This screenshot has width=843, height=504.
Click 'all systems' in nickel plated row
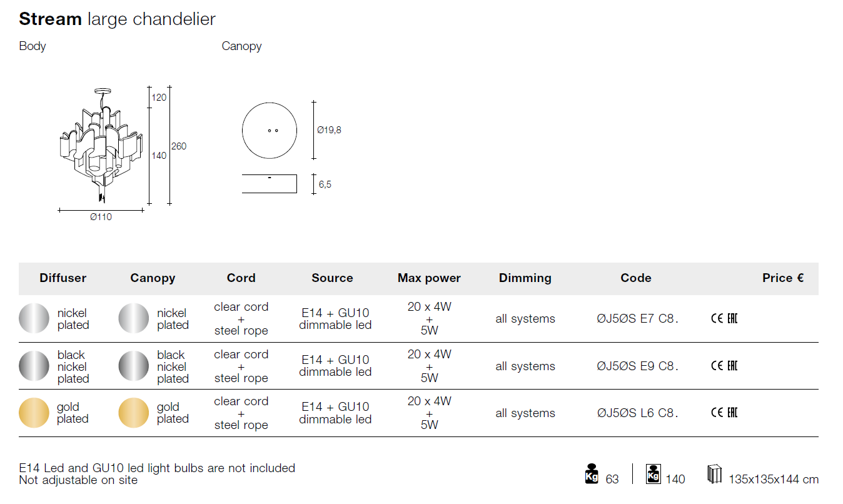point(525,319)
